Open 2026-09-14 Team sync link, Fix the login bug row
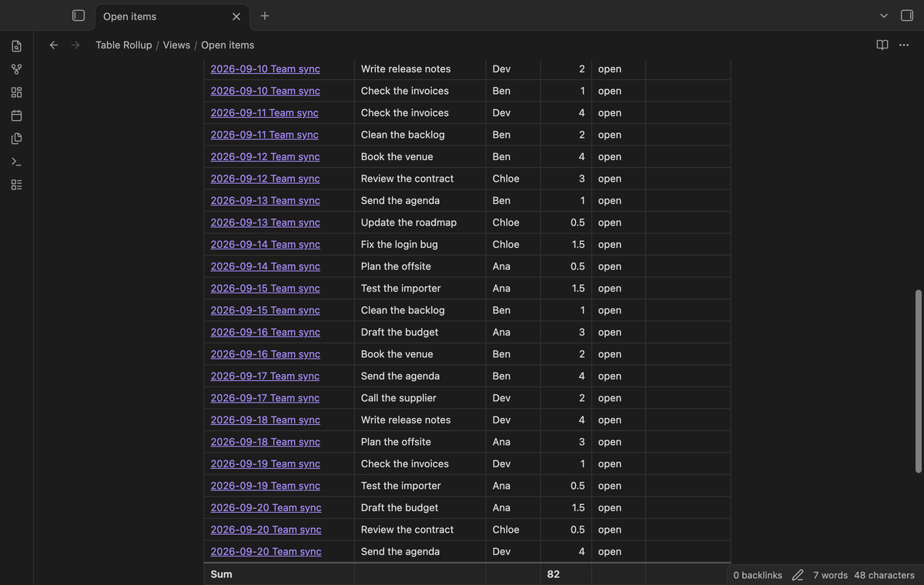This screenshot has width=924, height=585. point(266,244)
